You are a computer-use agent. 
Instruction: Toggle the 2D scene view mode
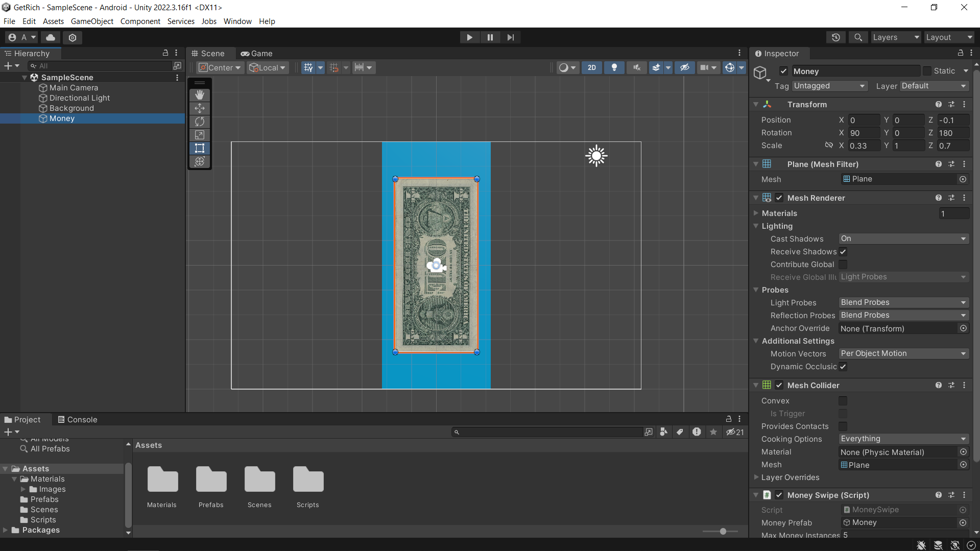tap(591, 67)
